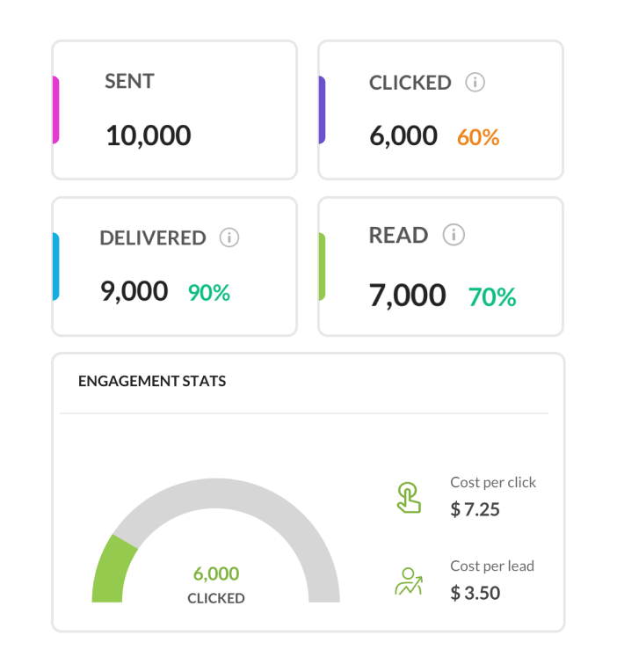The height and width of the screenshot is (672, 617).
Task: Click the 90% delivered rate
Action: pos(209,293)
